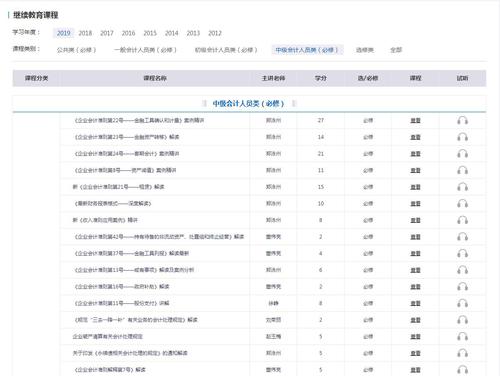The width and height of the screenshot is (500, 376).
Task: Play audio preview for 企业破产清算 course
Action: click(462, 337)
